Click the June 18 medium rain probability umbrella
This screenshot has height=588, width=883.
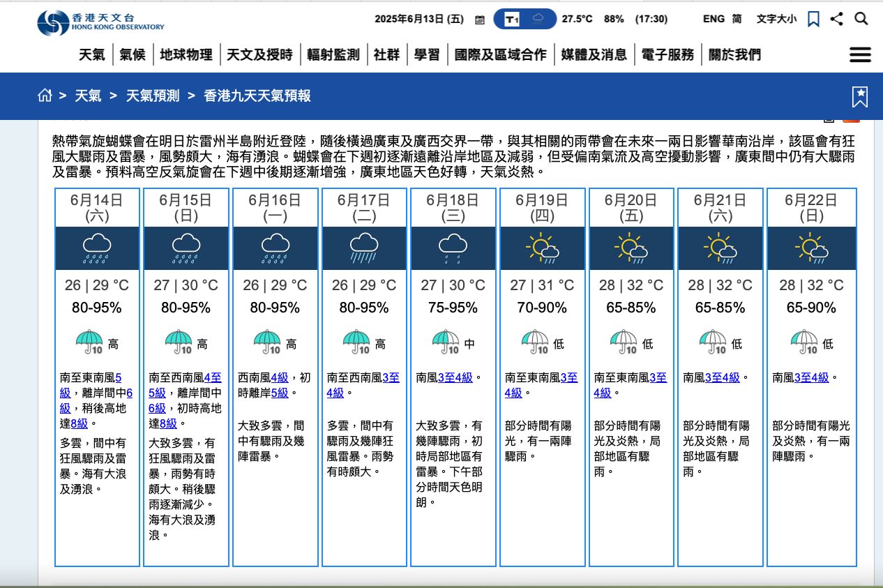[446, 342]
